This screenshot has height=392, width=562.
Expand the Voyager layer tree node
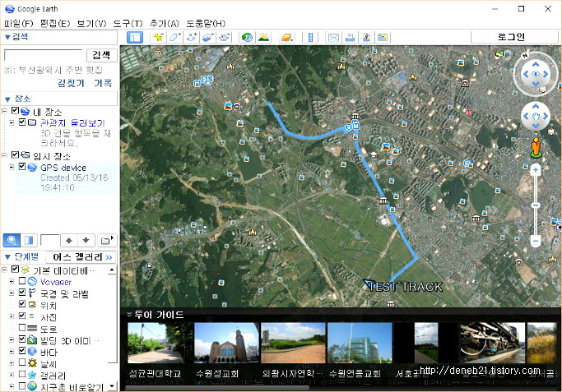[12, 281]
